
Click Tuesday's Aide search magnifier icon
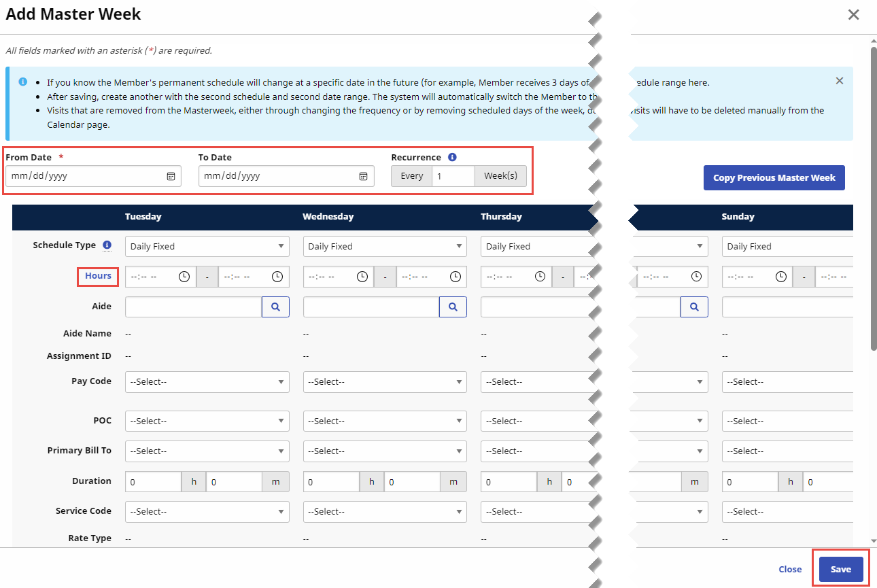275,307
